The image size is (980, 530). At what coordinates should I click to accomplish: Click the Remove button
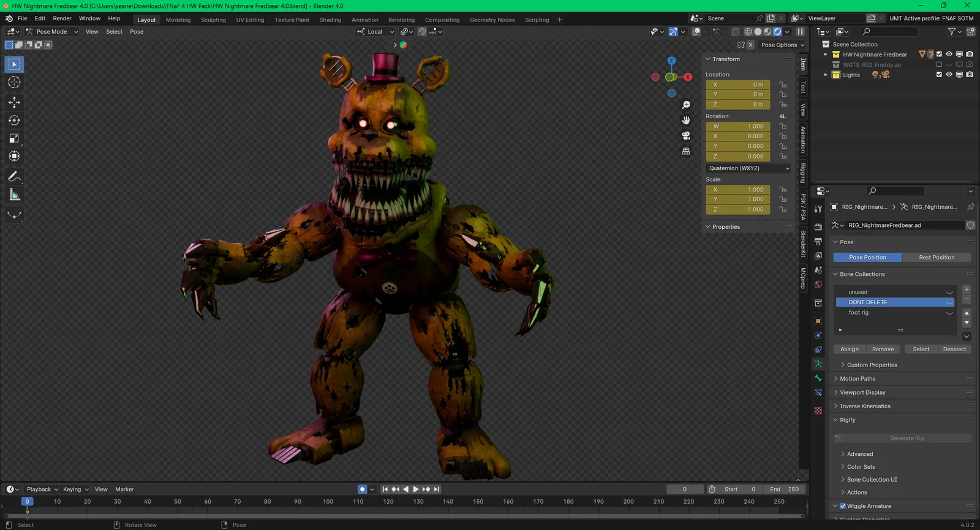tap(883, 349)
